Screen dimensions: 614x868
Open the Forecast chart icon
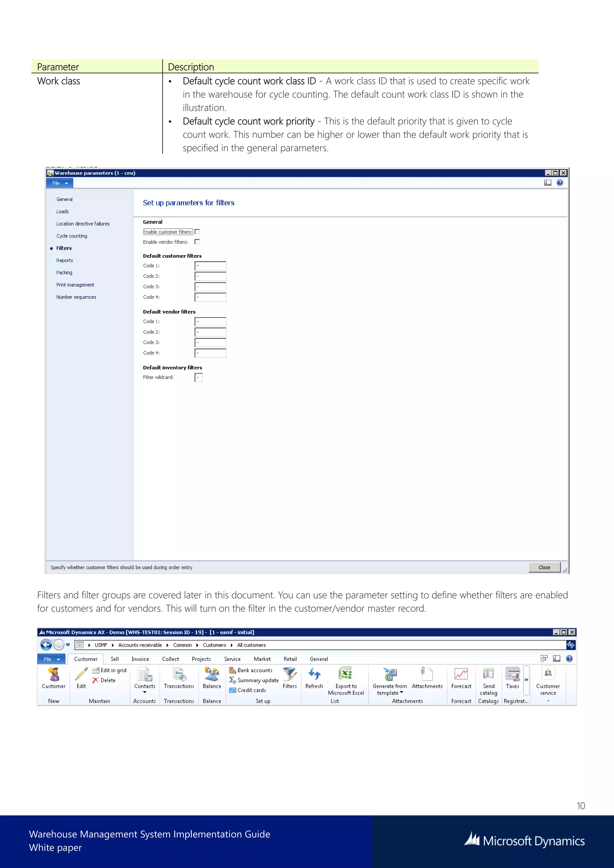click(461, 674)
